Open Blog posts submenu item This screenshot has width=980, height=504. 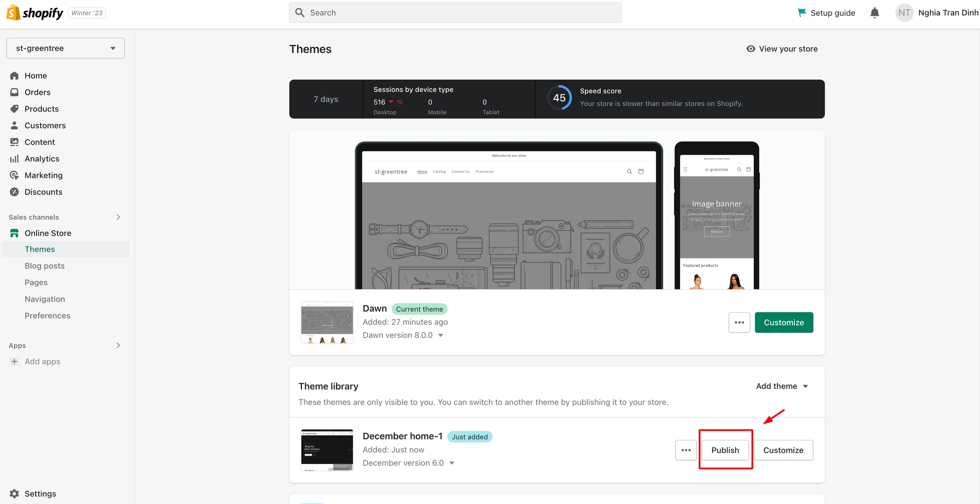point(44,266)
